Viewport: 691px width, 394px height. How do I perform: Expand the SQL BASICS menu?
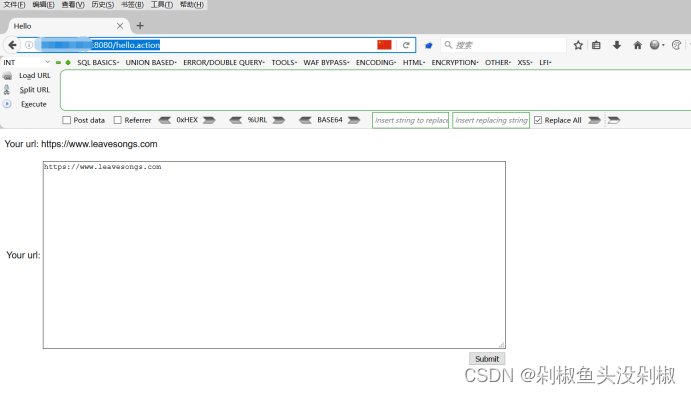coord(98,63)
